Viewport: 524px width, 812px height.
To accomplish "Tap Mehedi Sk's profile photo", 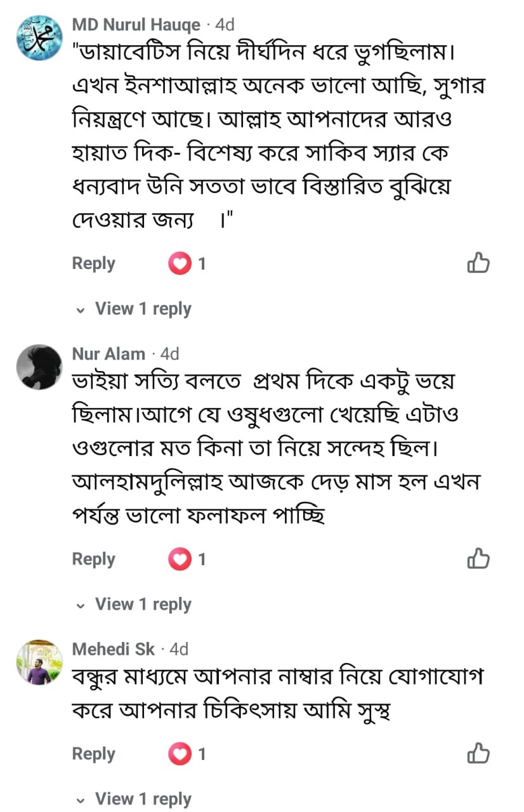I will click(39, 662).
